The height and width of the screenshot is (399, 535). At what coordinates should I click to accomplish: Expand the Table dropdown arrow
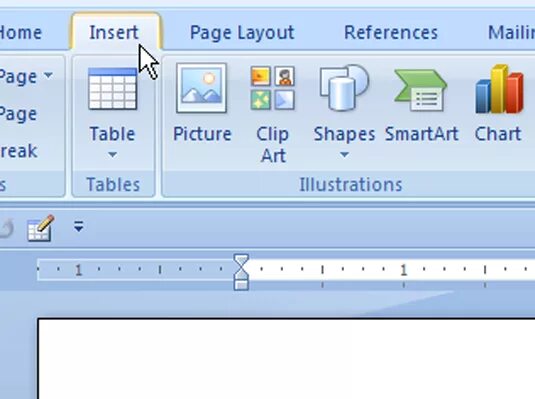(x=112, y=155)
